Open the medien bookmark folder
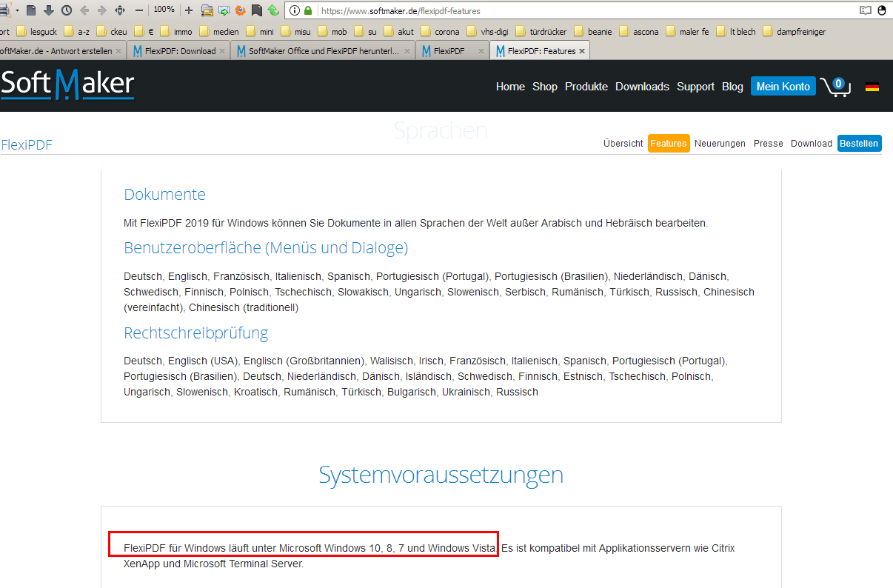 pos(218,32)
